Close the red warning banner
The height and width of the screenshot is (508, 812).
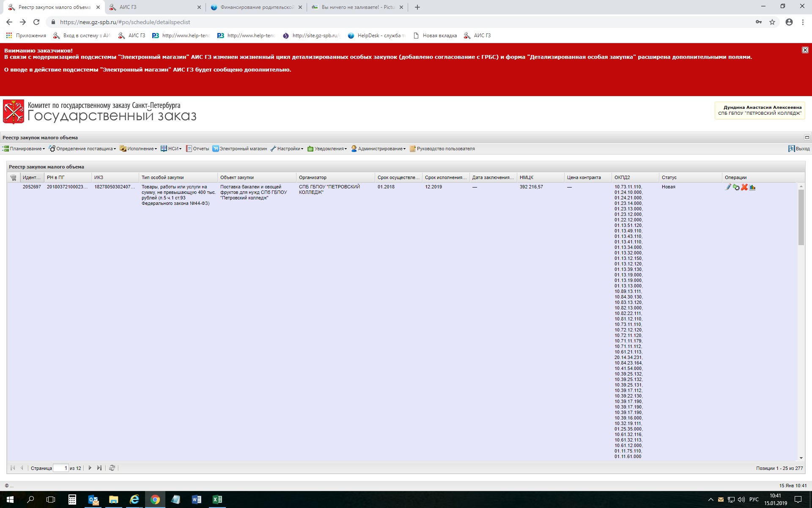[805, 50]
